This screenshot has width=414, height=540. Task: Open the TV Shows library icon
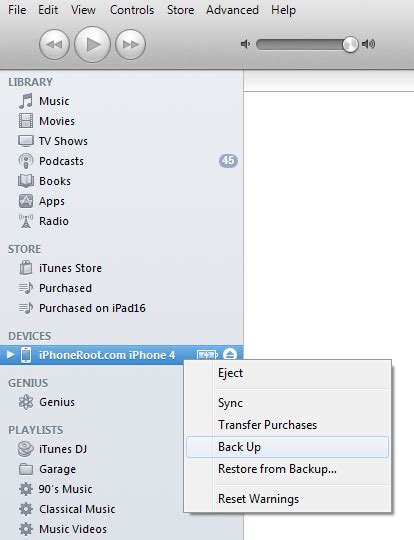[26, 141]
